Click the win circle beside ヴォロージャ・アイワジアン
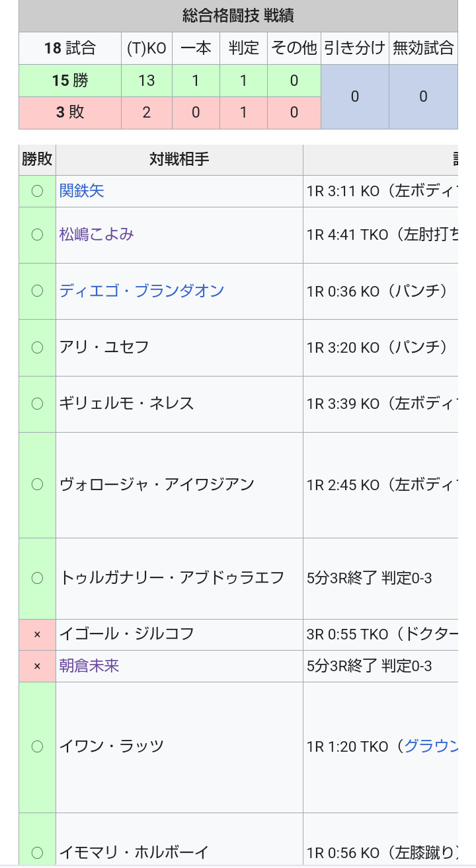This screenshot has width=476, height=868. [x=37, y=485]
